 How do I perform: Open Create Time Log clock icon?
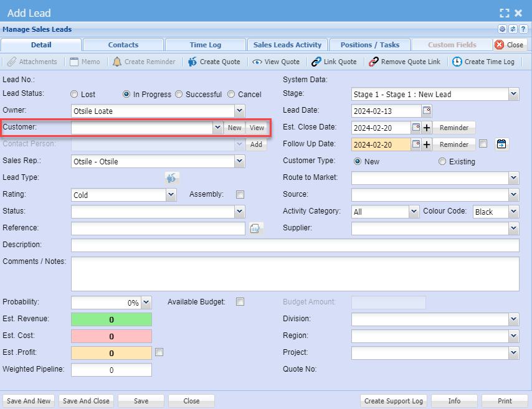pos(457,62)
